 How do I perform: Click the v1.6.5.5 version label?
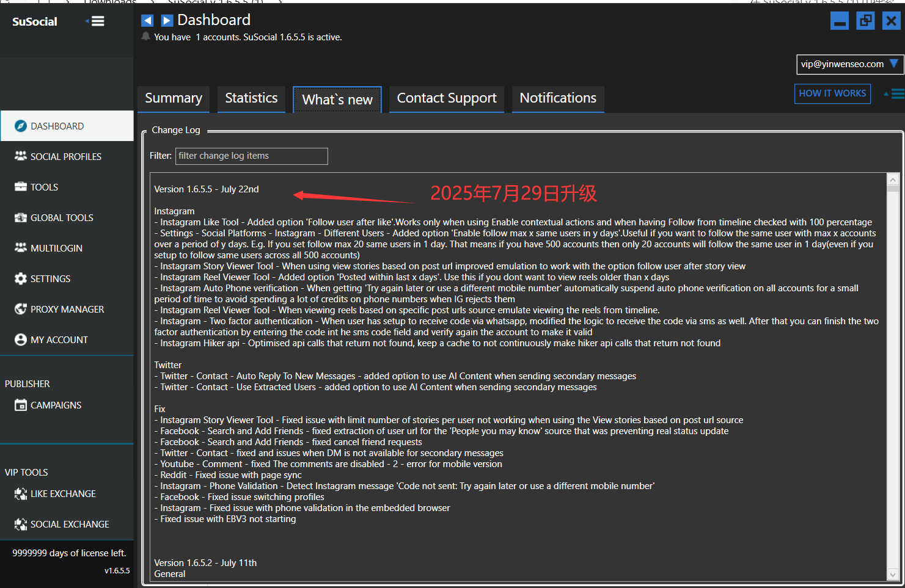[x=117, y=571]
